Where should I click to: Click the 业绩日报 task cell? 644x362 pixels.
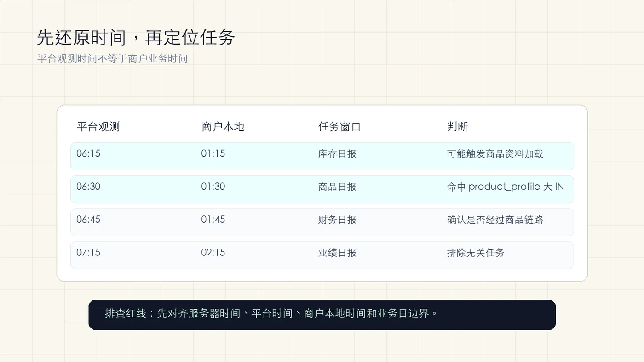(x=337, y=253)
